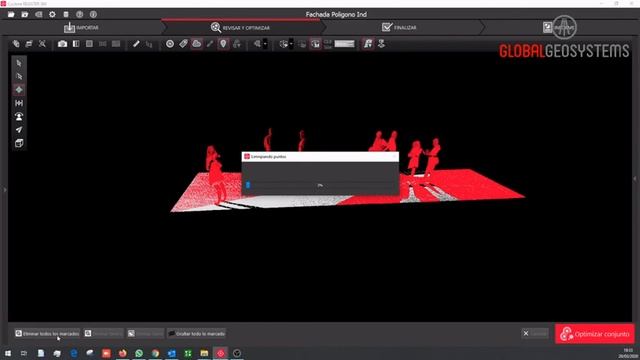Open the last workflow step tab icon
The width and height of the screenshot is (640, 360).
548,27
